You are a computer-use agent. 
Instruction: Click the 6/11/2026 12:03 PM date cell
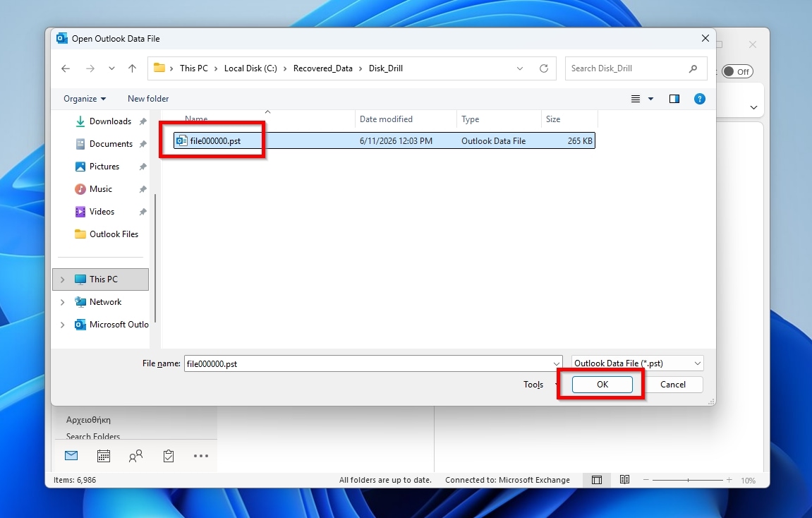tap(396, 141)
